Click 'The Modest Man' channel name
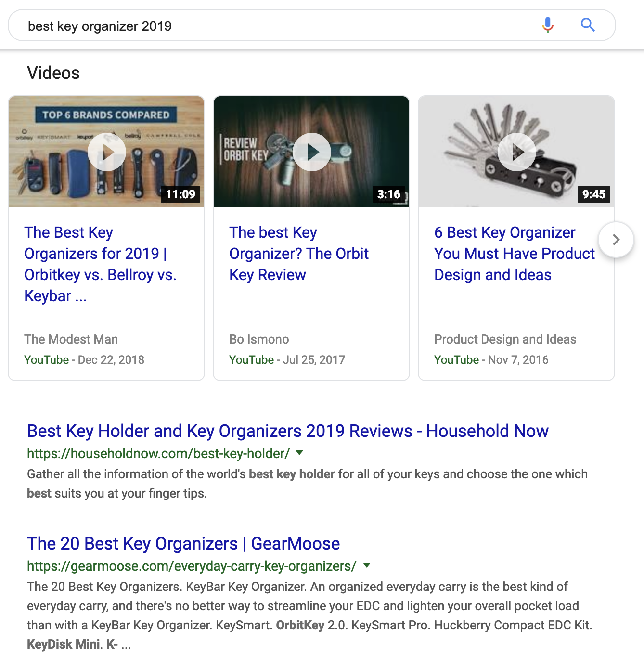Image resolution: width=644 pixels, height=665 pixels. (71, 339)
